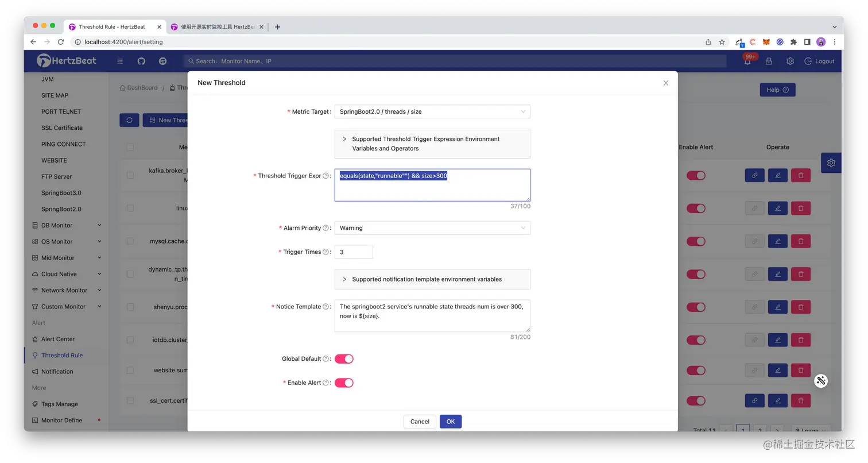Click into the Threshold Trigger Expr text area

(x=432, y=185)
